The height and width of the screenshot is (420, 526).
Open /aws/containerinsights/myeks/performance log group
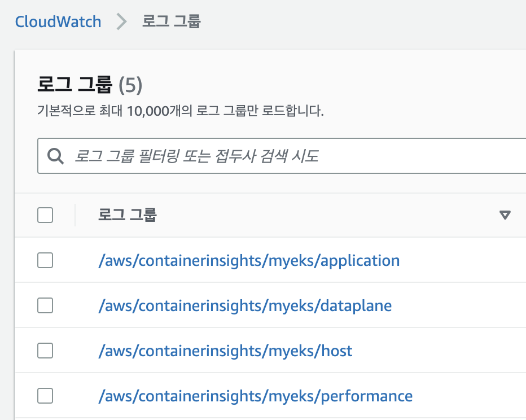point(255,396)
